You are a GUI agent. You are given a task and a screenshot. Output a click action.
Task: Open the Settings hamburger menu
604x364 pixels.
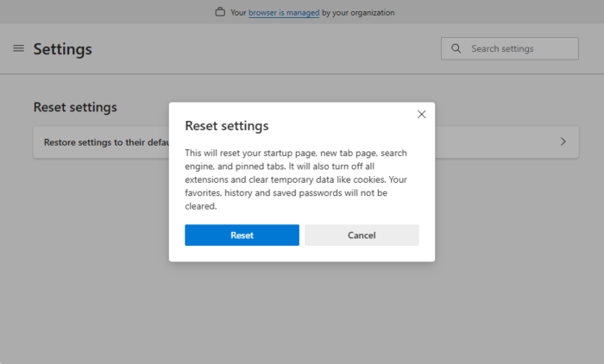[18, 48]
